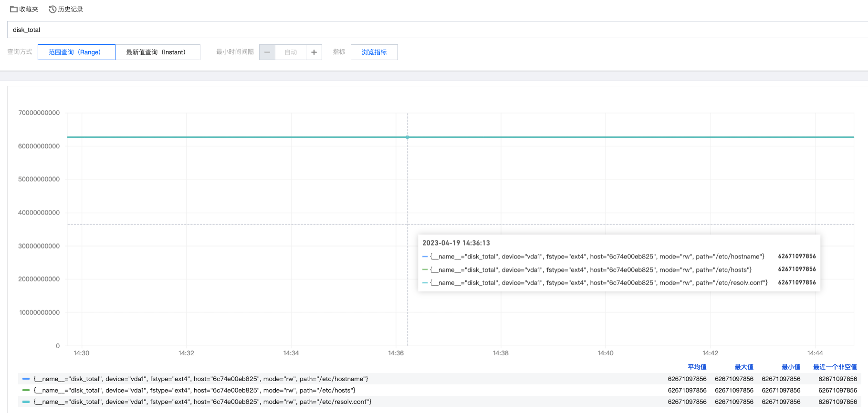Viewport: 868px width, 413px height.
Task: Sort by 最近一个非空值 column
Action: coord(835,367)
